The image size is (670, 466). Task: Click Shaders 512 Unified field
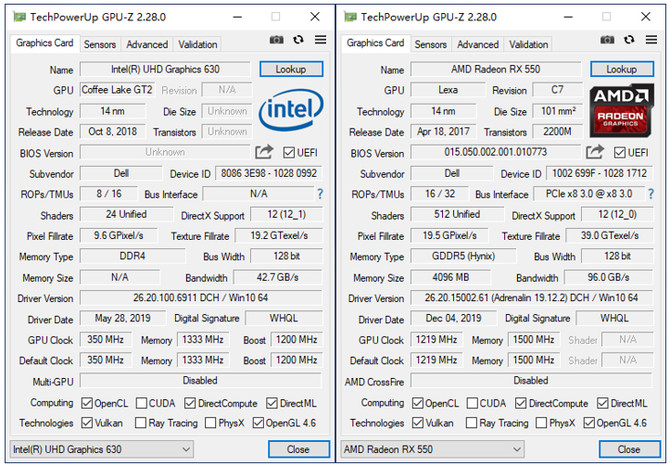point(457,214)
